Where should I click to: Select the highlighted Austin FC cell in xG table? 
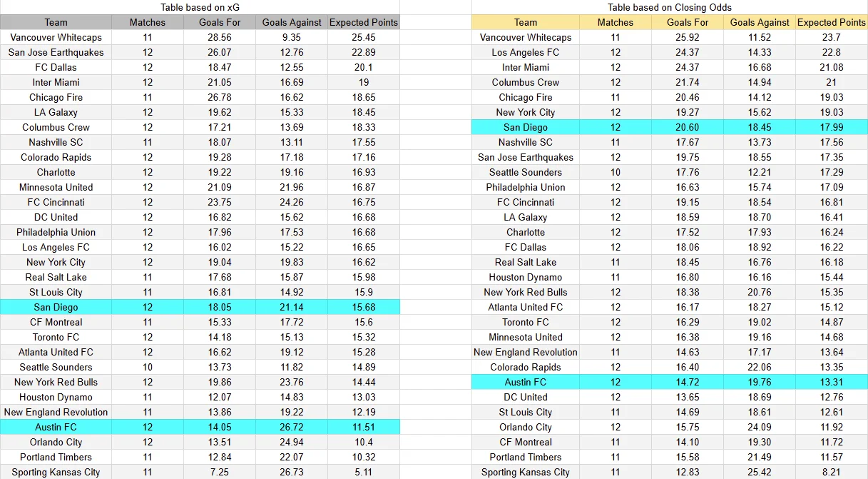[56, 427]
